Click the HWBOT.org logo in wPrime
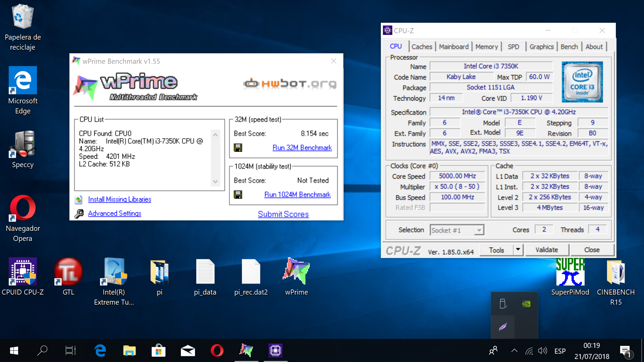Image resolution: width=644 pixels, height=362 pixels. (290, 83)
